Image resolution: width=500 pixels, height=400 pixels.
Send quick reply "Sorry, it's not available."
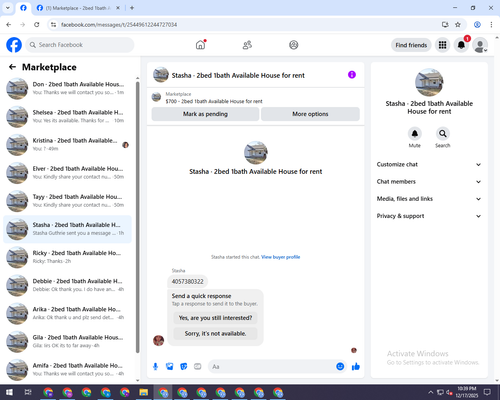click(215, 333)
